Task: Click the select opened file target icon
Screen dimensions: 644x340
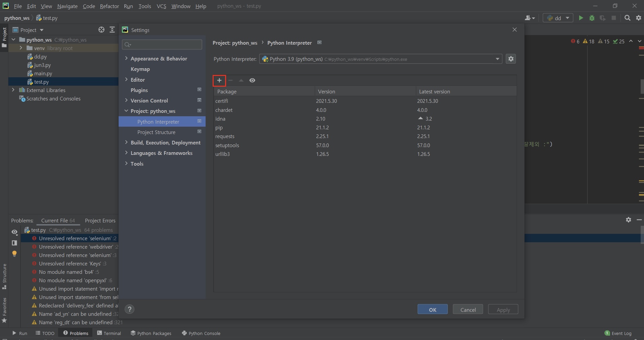Action: (x=101, y=30)
